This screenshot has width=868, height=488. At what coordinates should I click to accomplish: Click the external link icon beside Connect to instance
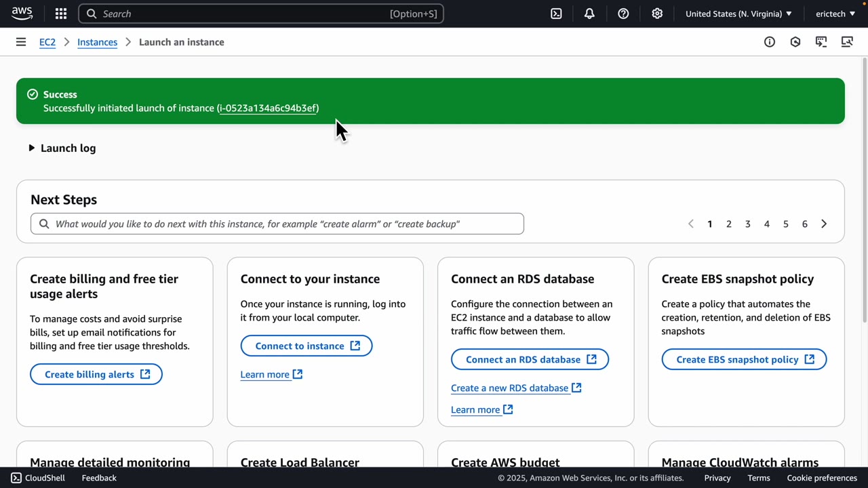355,346
